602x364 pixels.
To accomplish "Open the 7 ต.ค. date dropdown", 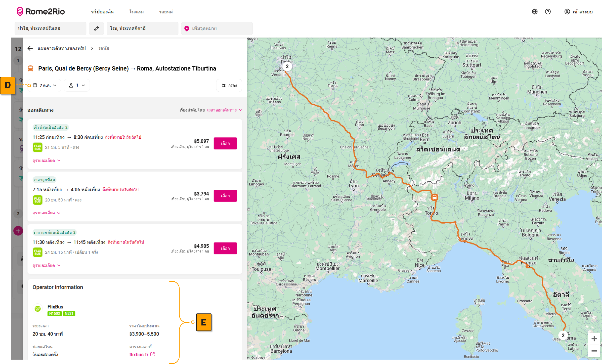I will click(45, 85).
